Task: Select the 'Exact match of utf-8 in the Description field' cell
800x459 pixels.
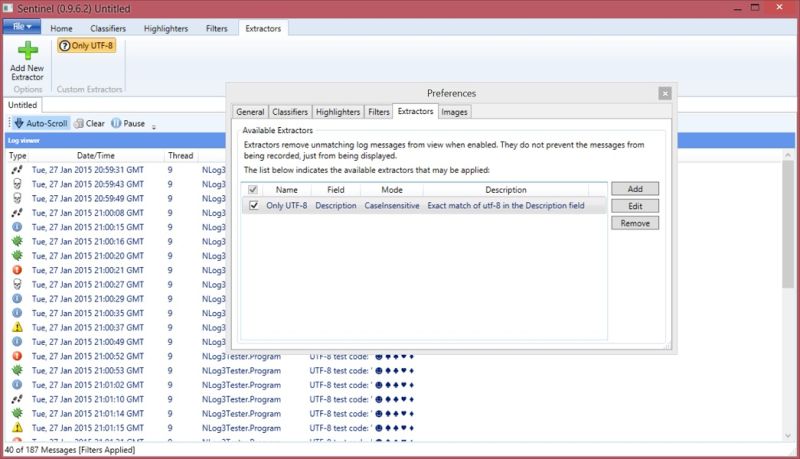Action: click(x=506, y=206)
